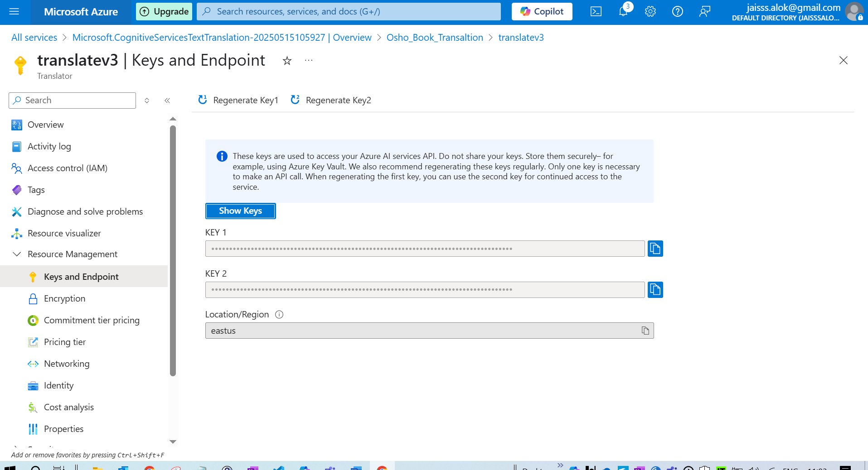Image resolution: width=868 pixels, height=470 pixels.
Task: Click the KEY 2 masked field
Action: coord(425,290)
